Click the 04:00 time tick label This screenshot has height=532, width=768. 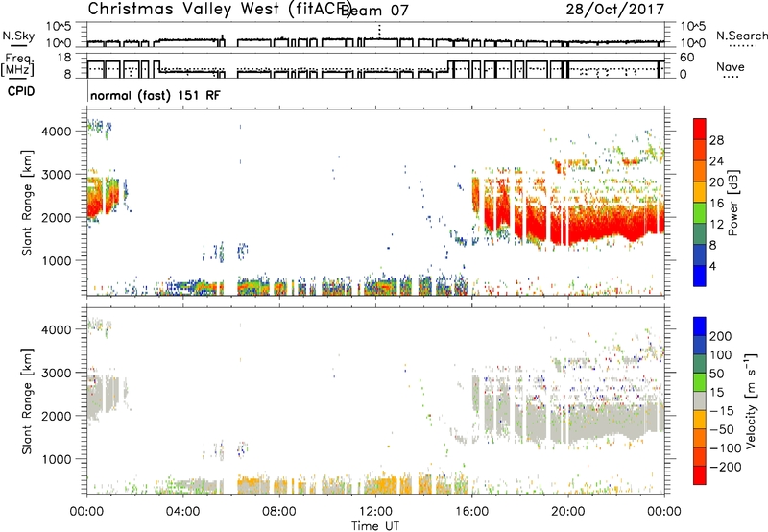(182, 512)
